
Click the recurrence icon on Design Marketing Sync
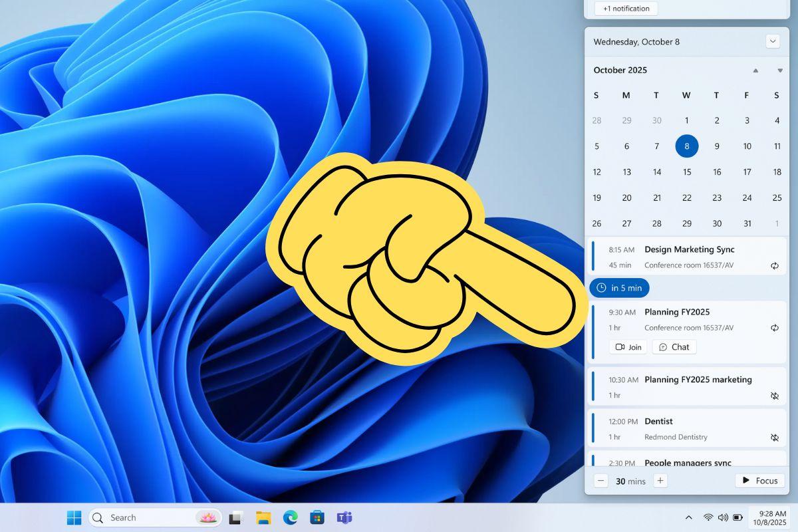[775, 265]
